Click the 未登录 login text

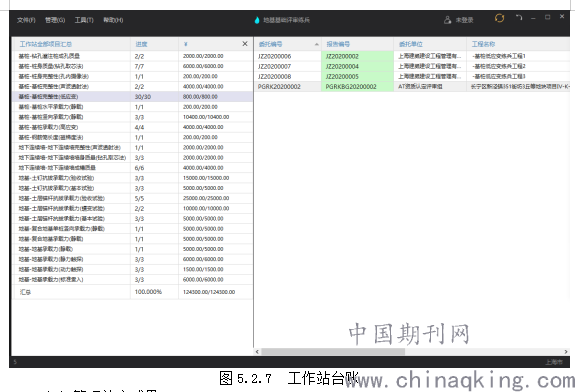464,20
